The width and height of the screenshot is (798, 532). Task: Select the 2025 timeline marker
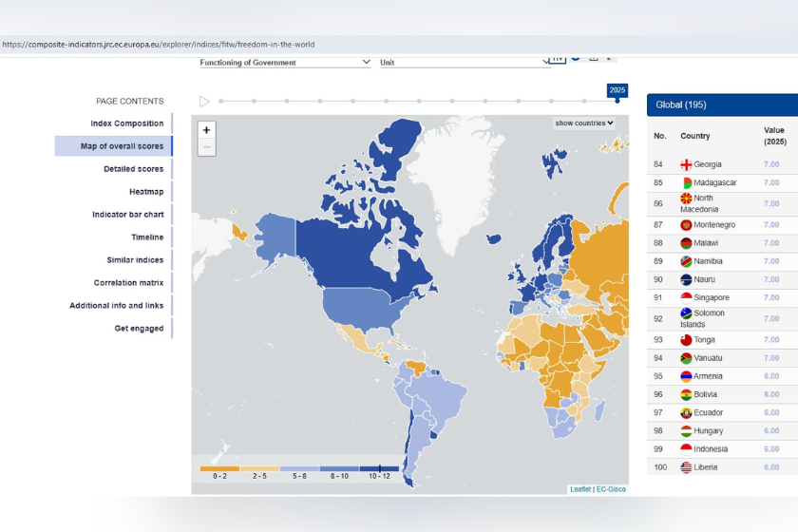617,101
